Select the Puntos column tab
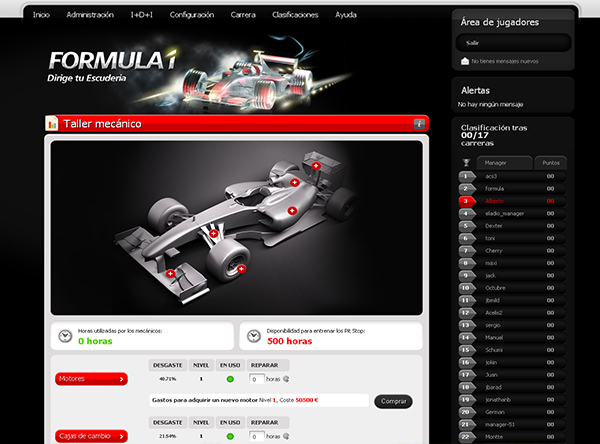Image resolution: width=600 pixels, height=444 pixels. [x=551, y=163]
